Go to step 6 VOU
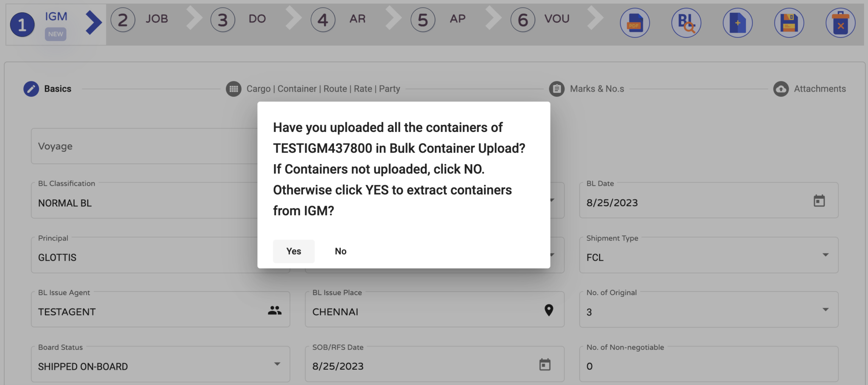868x385 pixels. (x=540, y=20)
